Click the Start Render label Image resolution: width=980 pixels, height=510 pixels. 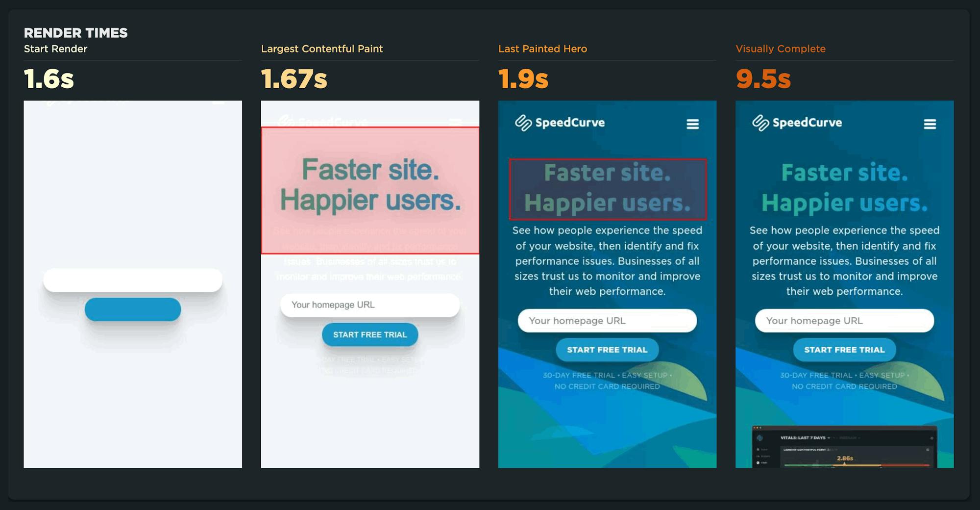tap(55, 49)
